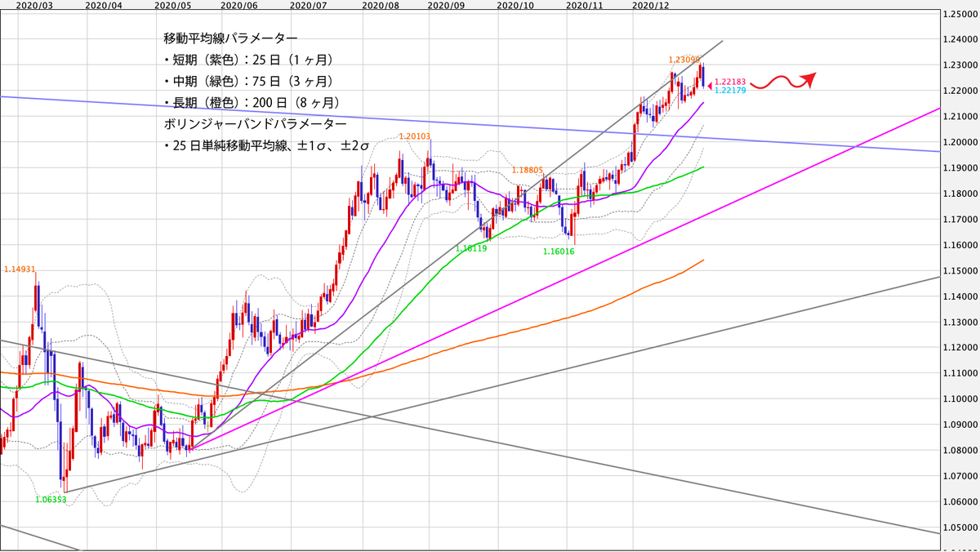The image size is (980, 552).
Task: Click the 2020/11 date label
Action: pyautogui.click(x=584, y=5)
